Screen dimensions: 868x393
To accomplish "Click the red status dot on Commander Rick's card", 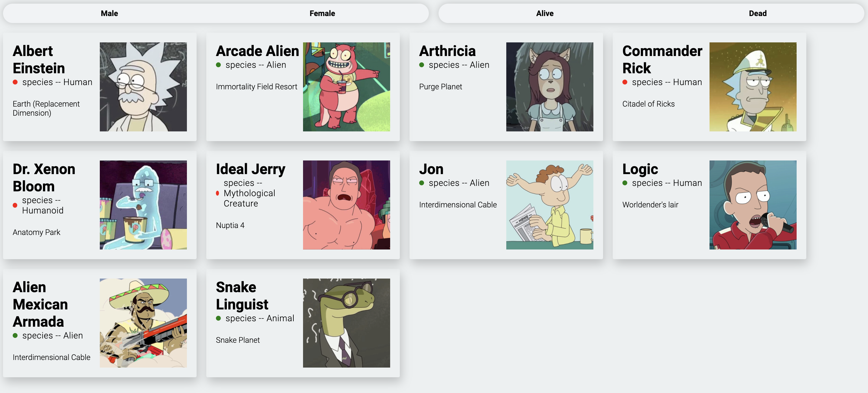I will (626, 82).
